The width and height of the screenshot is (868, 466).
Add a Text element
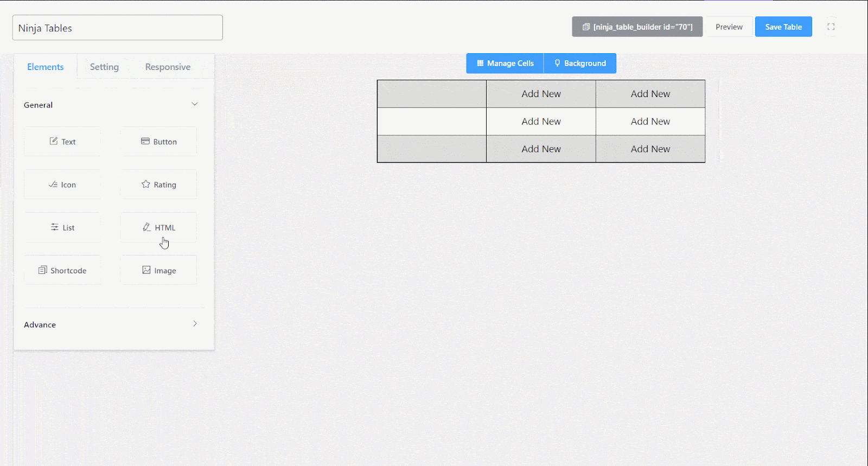point(62,142)
